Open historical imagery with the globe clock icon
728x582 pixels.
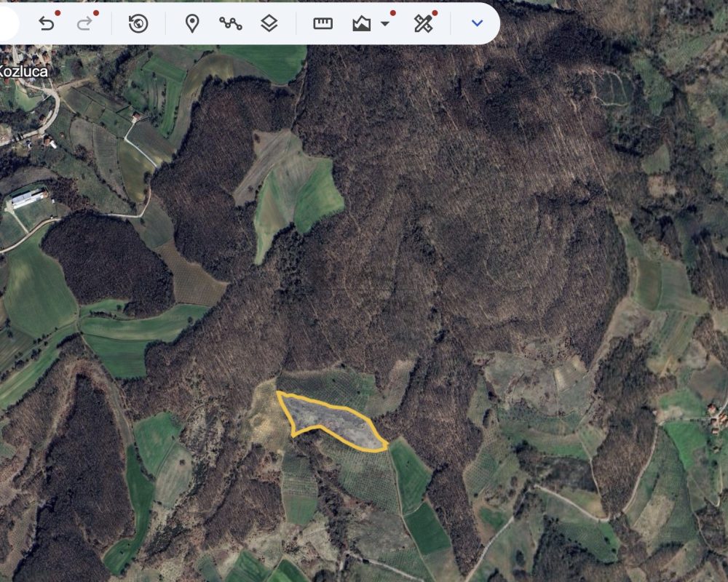coord(138,23)
